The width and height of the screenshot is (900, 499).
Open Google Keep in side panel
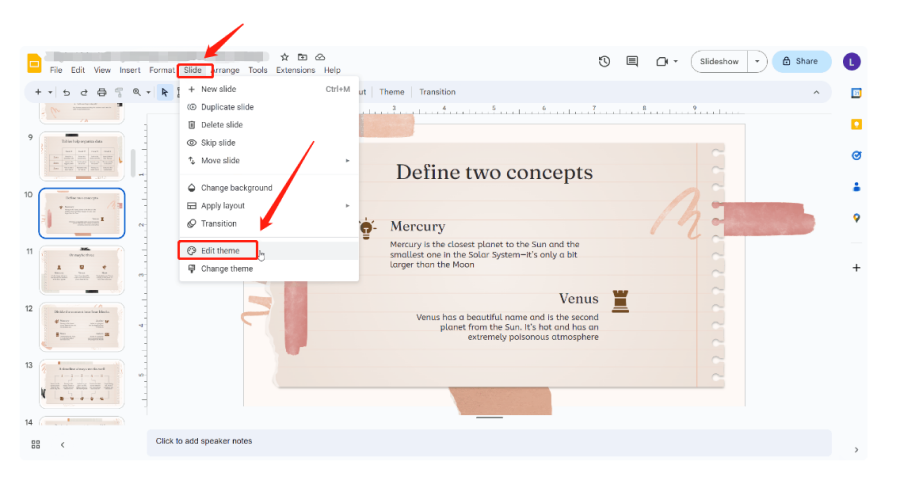pyautogui.click(x=856, y=124)
